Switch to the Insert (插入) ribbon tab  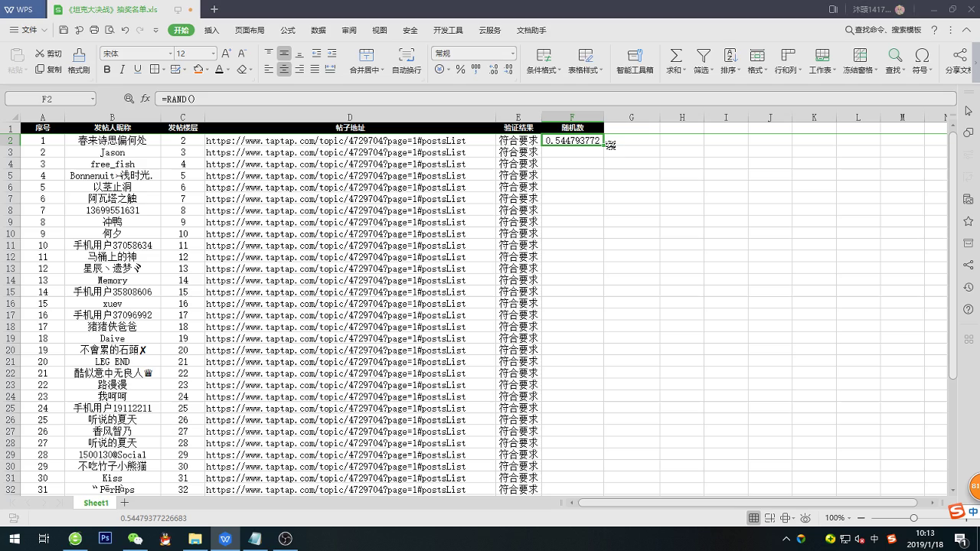(x=211, y=31)
